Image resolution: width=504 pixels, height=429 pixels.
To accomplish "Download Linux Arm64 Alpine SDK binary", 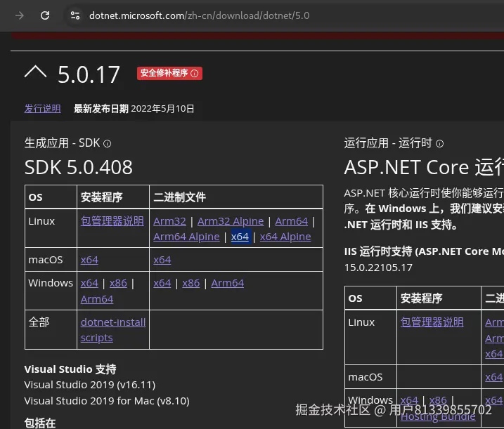I will [186, 237].
